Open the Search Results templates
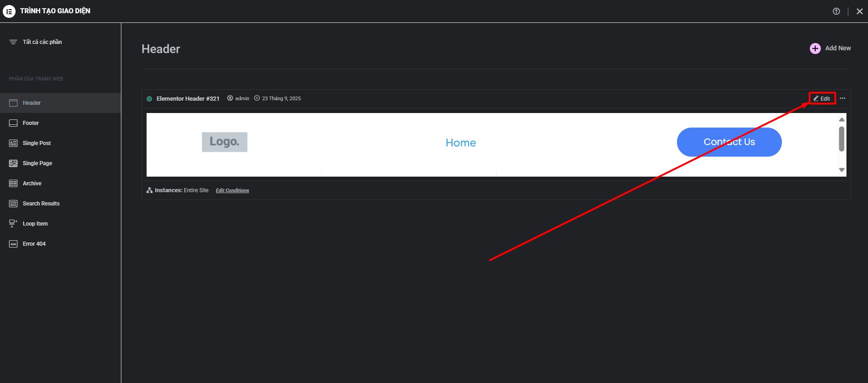The width and height of the screenshot is (868, 383). coord(41,204)
